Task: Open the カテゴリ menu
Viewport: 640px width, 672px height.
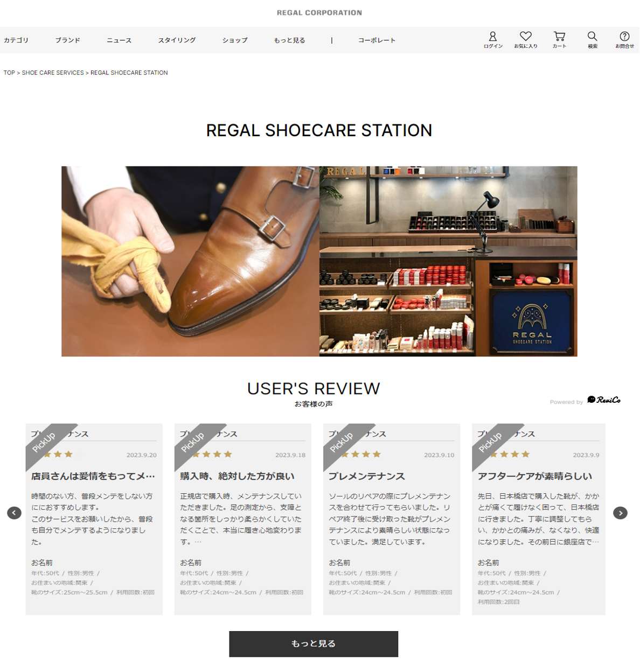Action: click(16, 40)
